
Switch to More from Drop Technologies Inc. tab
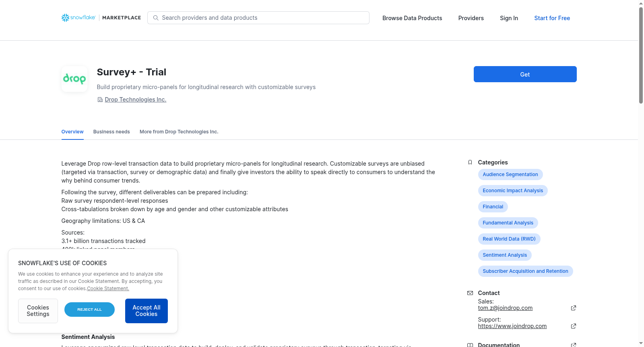[x=179, y=132]
